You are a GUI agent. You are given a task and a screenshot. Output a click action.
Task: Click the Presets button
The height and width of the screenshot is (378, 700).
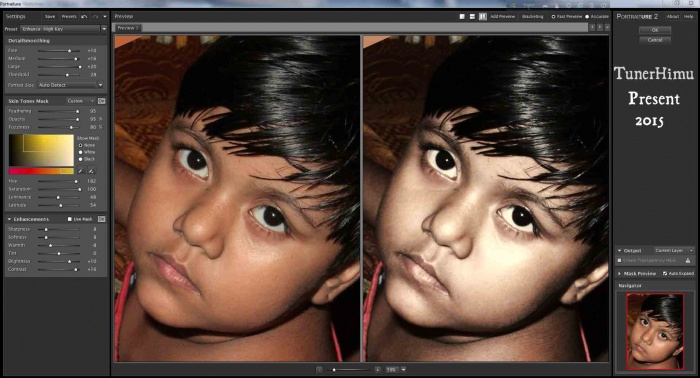69,17
